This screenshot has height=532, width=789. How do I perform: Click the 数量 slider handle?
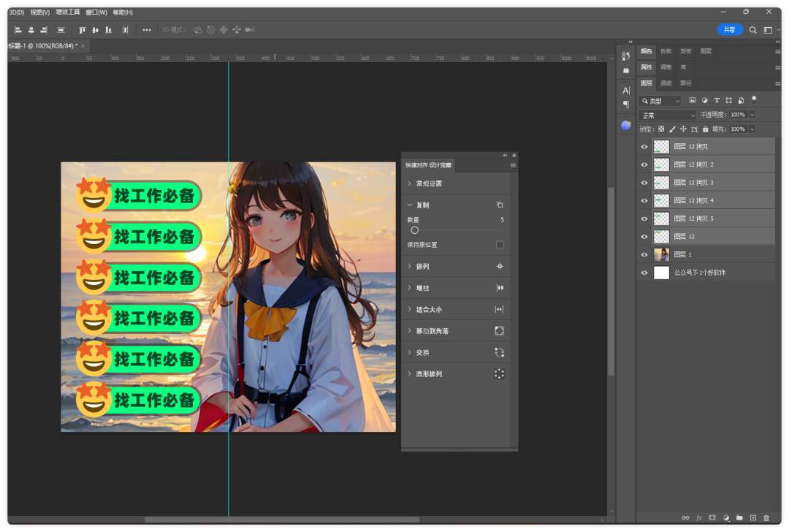414,230
